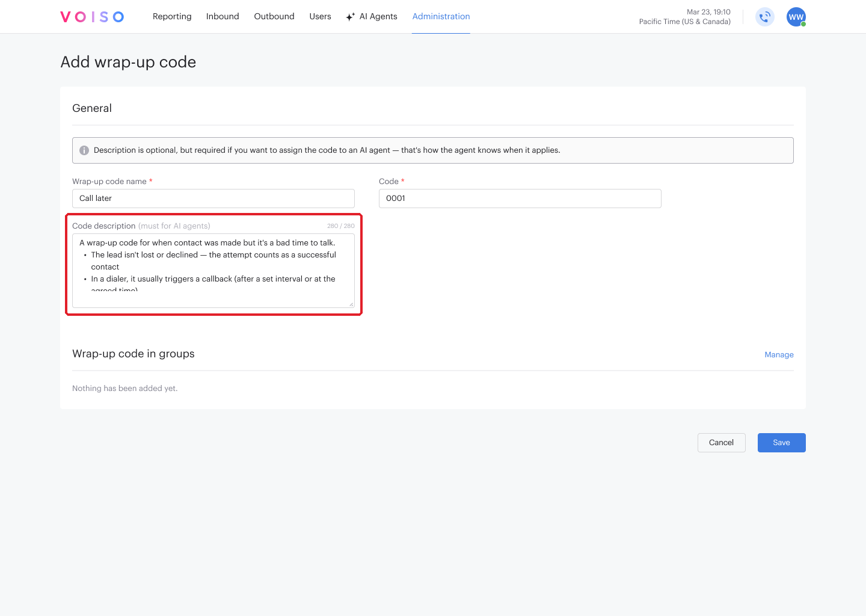Screen dimensions: 866x616
Task: Click the 'Wrap-up code name' label
Action: pyautogui.click(x=109, y=182)
